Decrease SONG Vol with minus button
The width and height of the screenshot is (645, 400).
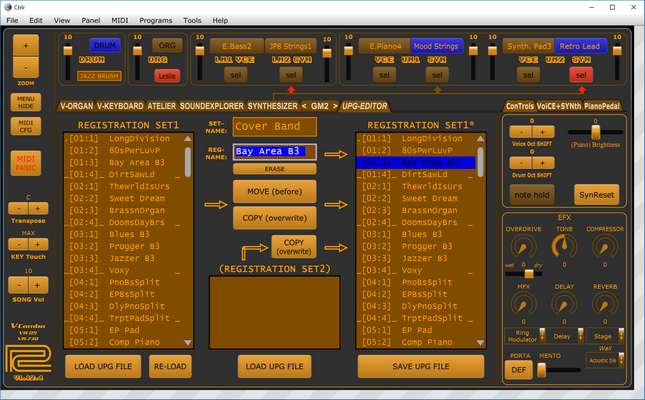pyautogui.click(x=19, y=285)
